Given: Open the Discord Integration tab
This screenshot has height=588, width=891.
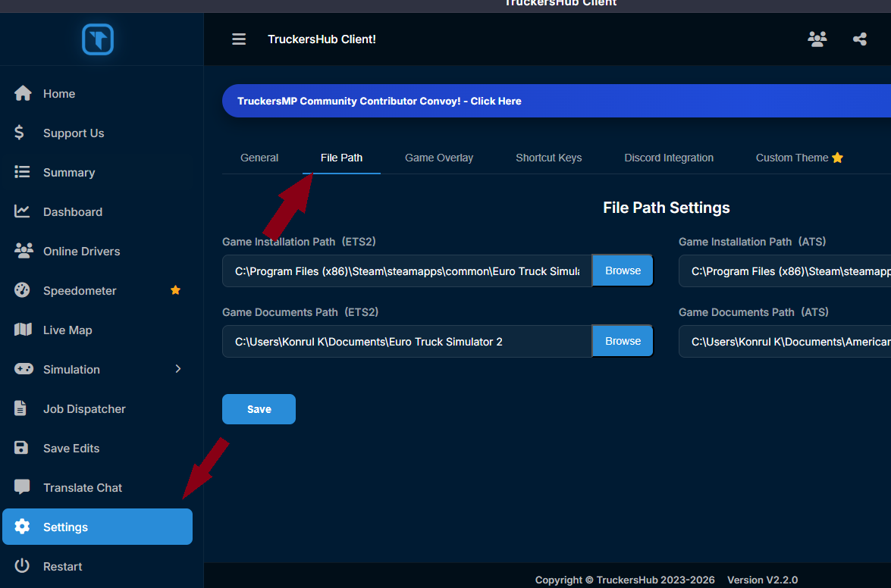Looking at the screenshot, I should 669,158.
